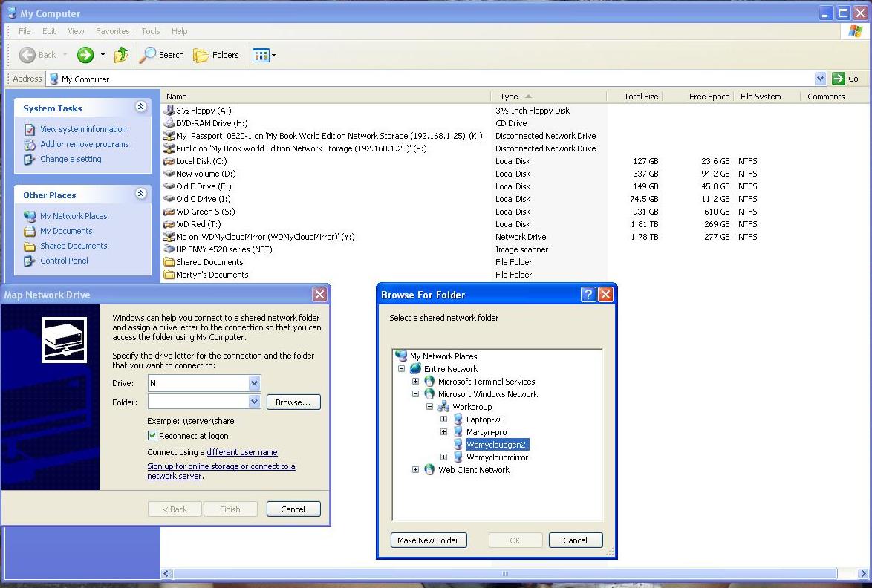The height and width of the screenshot is (588, 872).
Task: Click the Browse For Folder help icon
Action: 588,295
